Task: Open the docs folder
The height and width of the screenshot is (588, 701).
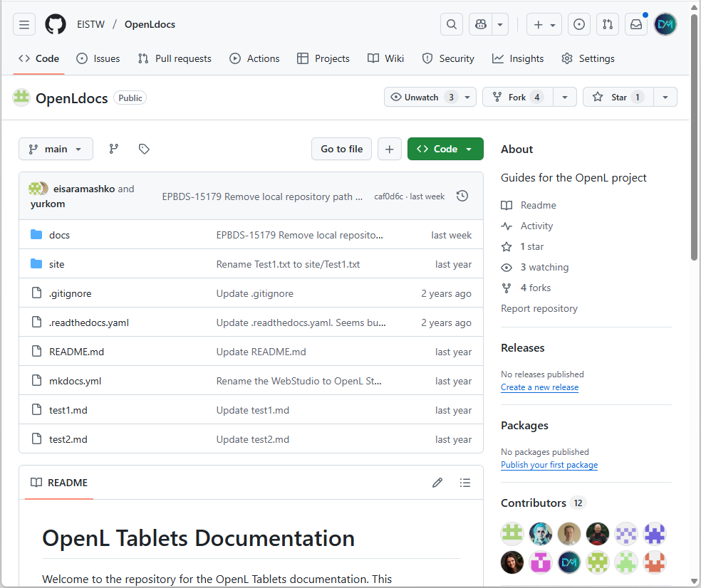Action: tap(59, 235)
